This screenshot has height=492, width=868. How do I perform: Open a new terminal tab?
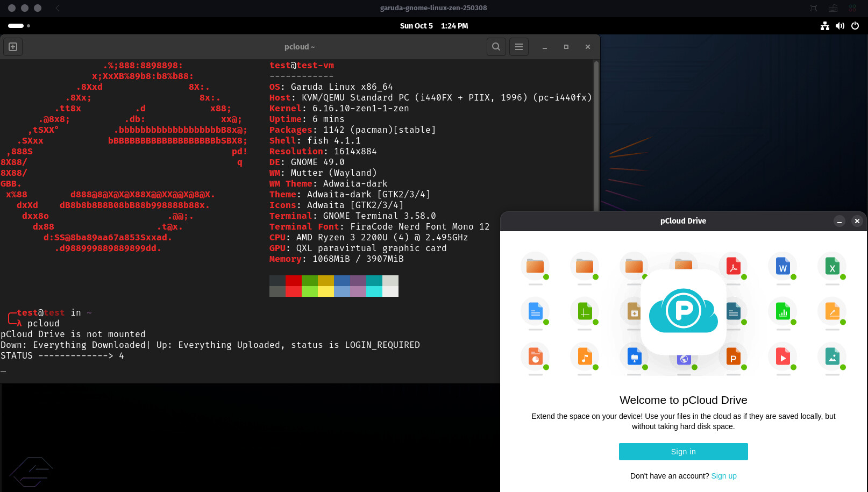pyautogui.click(x=13, y=47)
